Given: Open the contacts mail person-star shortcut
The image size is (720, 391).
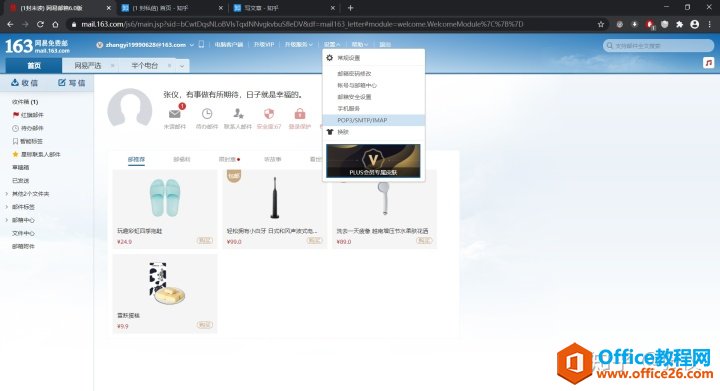Looking at the screenshot, I should point(238,114).
